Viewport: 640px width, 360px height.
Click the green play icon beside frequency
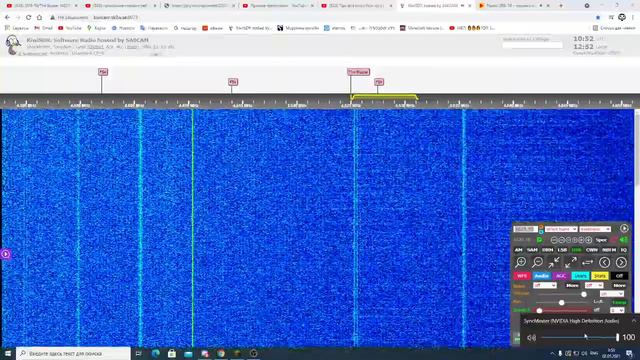click(x=540, y=240)
